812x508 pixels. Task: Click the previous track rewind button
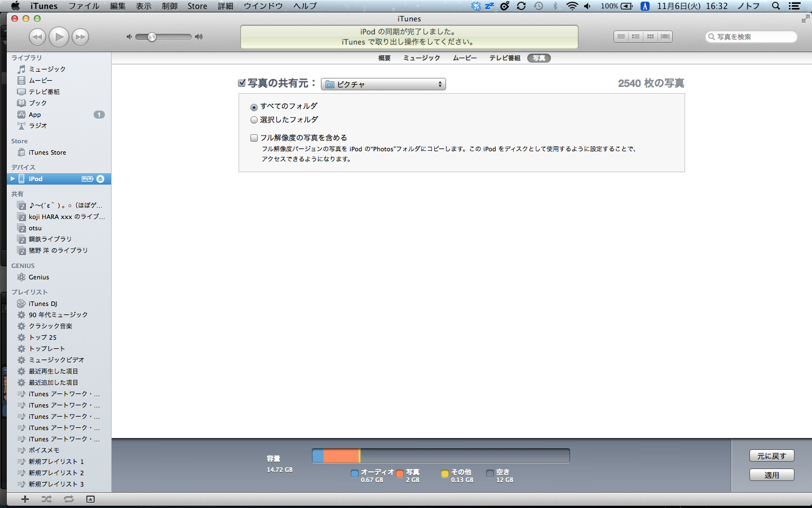coord(37,37)
